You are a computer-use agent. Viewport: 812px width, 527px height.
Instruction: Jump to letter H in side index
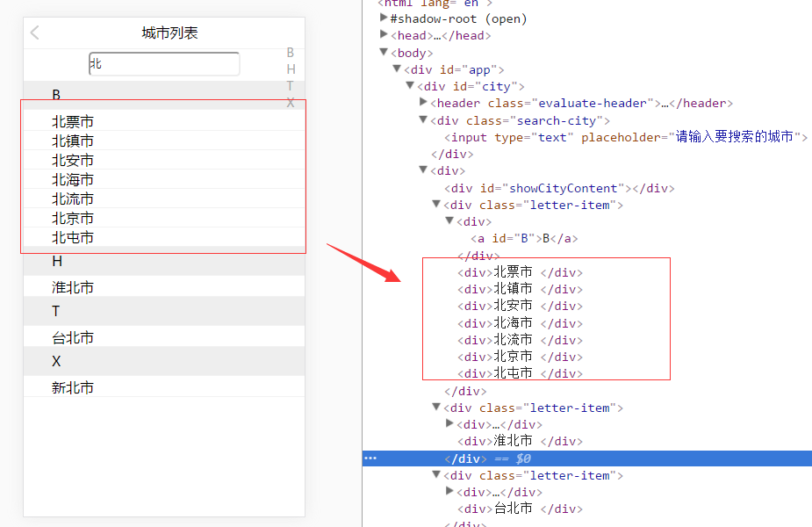pos(291,69)
